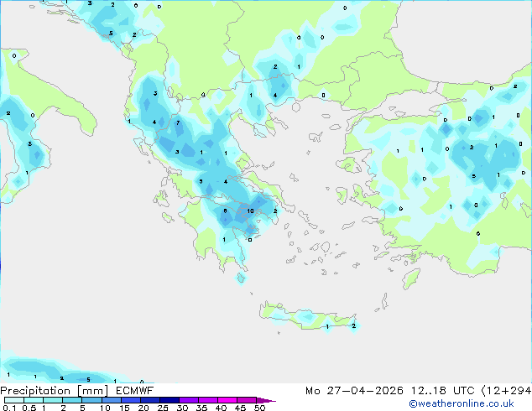Click the over-50 mm legend arrow tip
This screenshot has width=532, height=411.
[x=266, y=400]
